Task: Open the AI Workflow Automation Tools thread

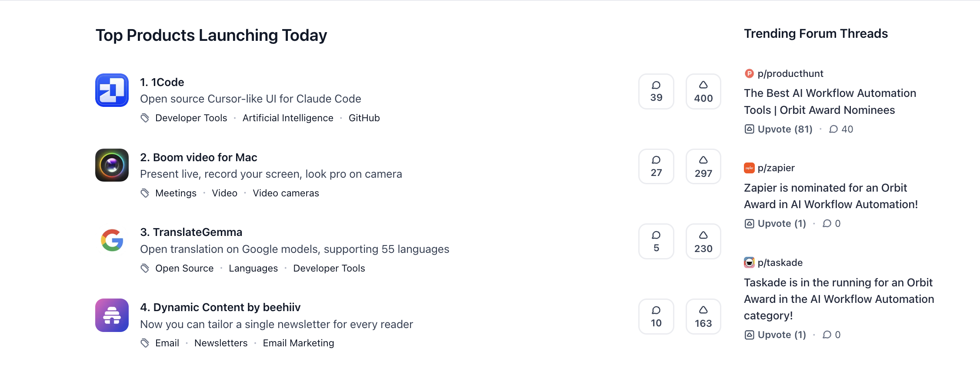Action: (x=830, y=101)
